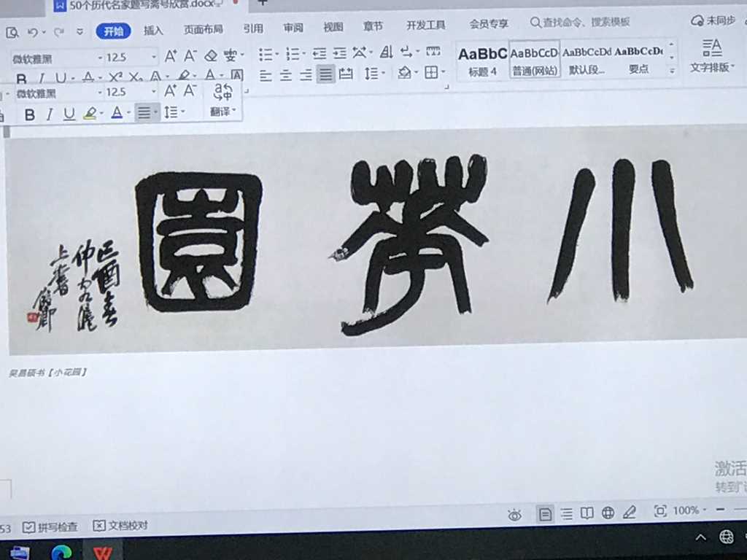This screenshot has width=747, height=560.
Task: Toggle 拼写检查 spell check in status bar
Action: 50,526
